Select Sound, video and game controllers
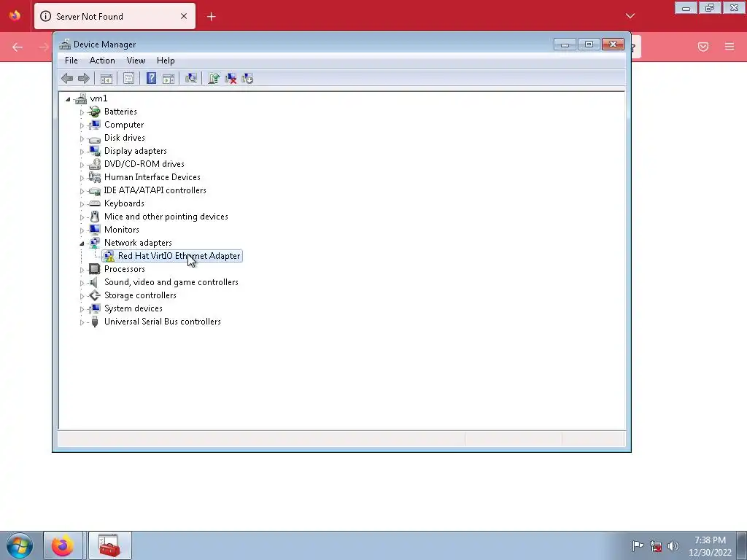Viewport: 747px width, 560px height. 171,282
